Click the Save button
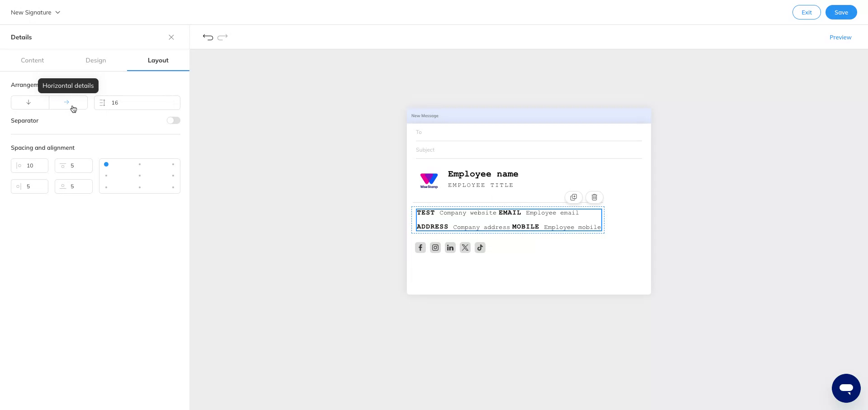The image size is (868, 410). pos(841,12)
